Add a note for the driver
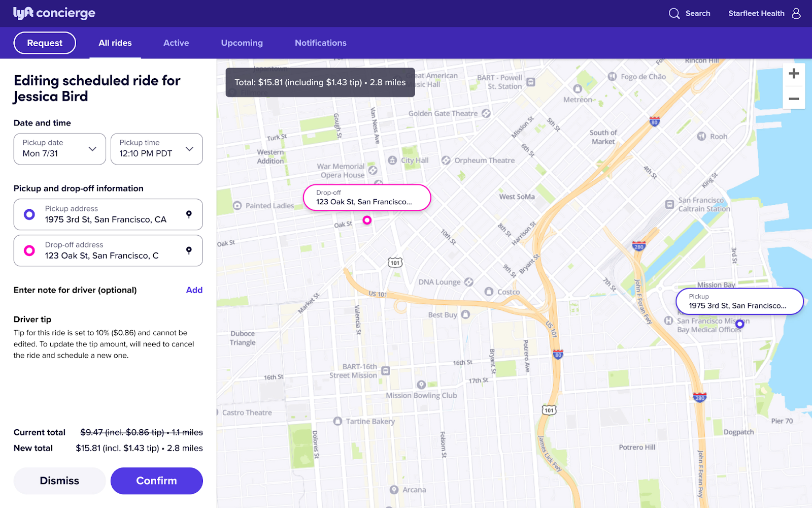812x508 pixels. tap(194, 290)
